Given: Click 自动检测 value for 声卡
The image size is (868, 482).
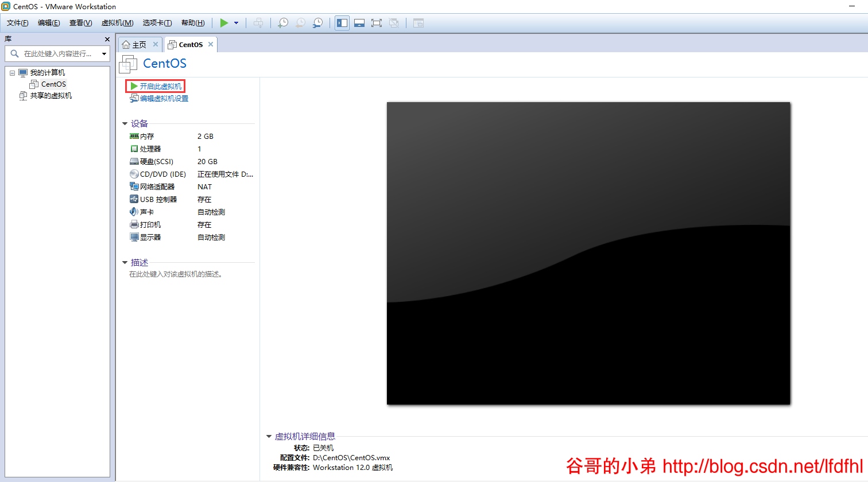Looking at the screenshot, I should pyautogui.click(x=211, y=212).
